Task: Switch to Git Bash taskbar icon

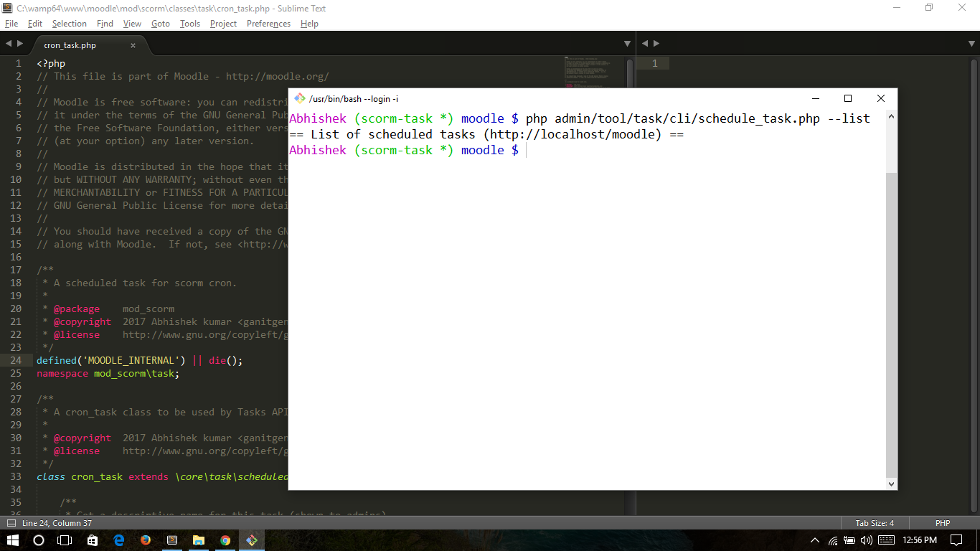Action: 252,540
